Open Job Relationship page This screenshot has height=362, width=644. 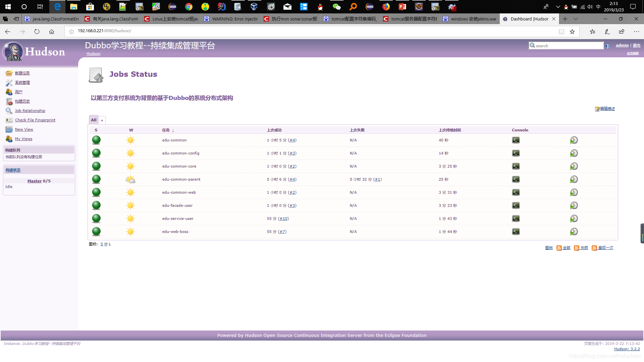[30, 111]
